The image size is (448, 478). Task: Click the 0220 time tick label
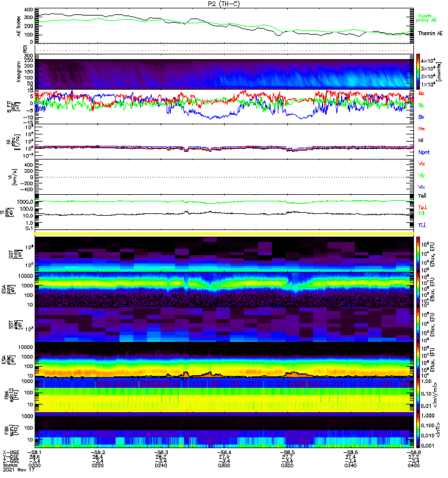click(x=97, y=465)
